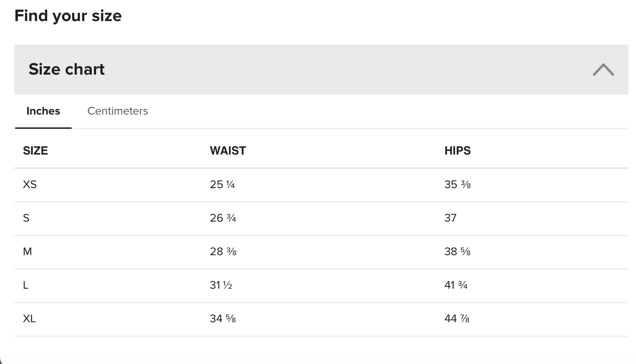Click the XL waist value 34 ⅝
Viewport: 636px width, 364px height.
point(223,318)
